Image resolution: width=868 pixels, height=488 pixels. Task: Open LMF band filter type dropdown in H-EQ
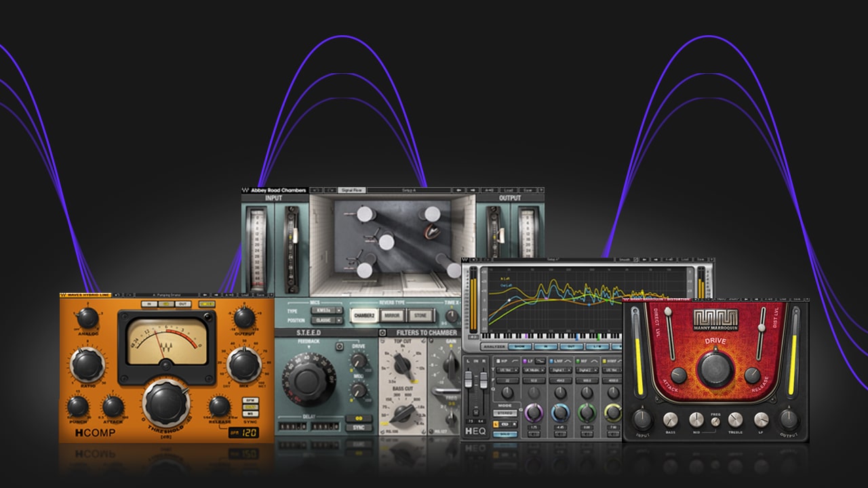(561, 370)
